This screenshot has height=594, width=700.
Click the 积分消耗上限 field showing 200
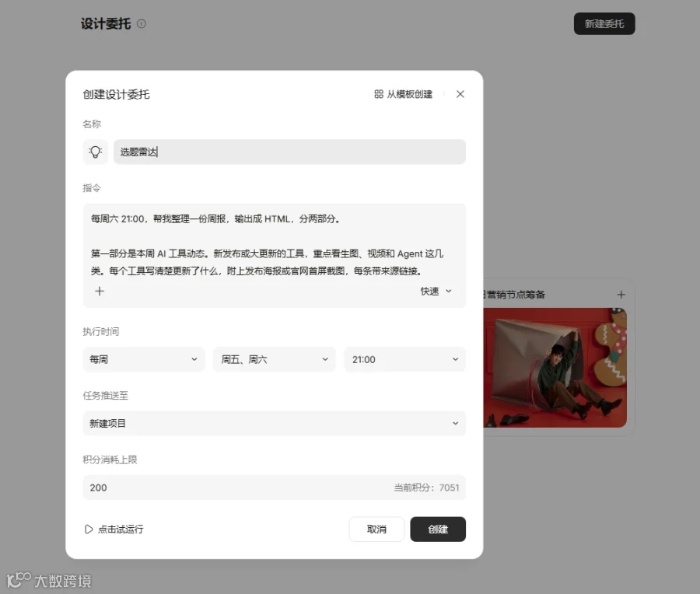(274, 487)
